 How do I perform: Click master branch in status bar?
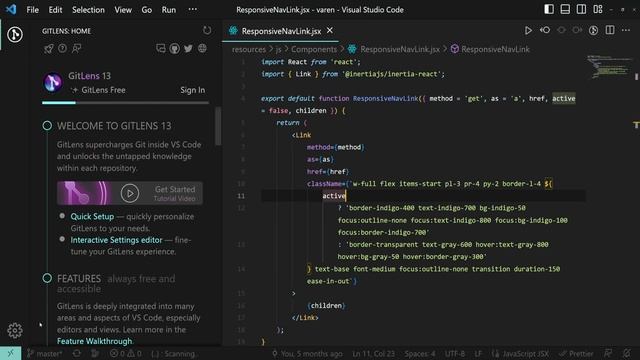pos(45,353)
